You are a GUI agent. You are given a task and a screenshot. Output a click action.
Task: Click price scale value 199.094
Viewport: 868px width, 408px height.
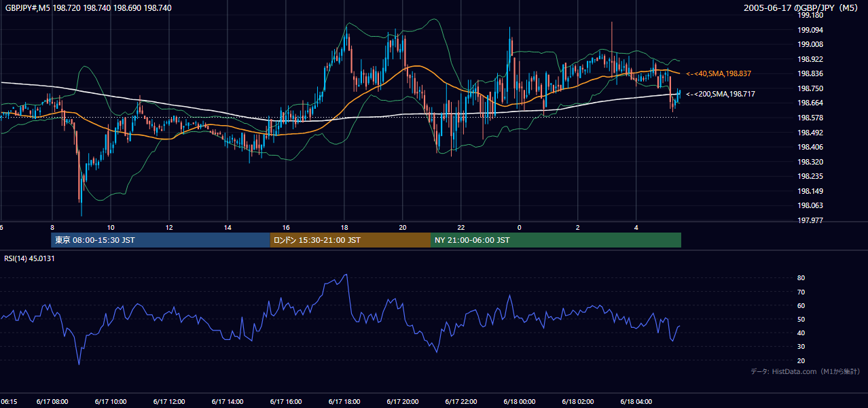coord(810,30)
